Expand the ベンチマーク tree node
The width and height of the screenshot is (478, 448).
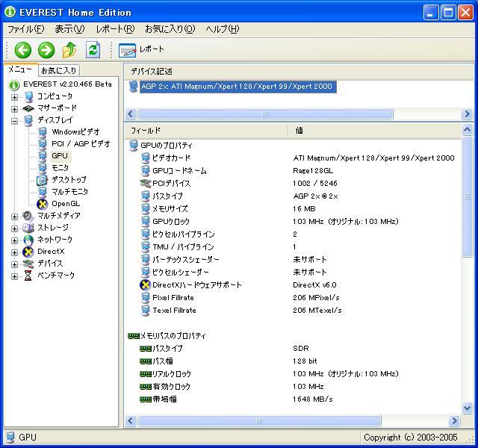click(x=14, y=276)
